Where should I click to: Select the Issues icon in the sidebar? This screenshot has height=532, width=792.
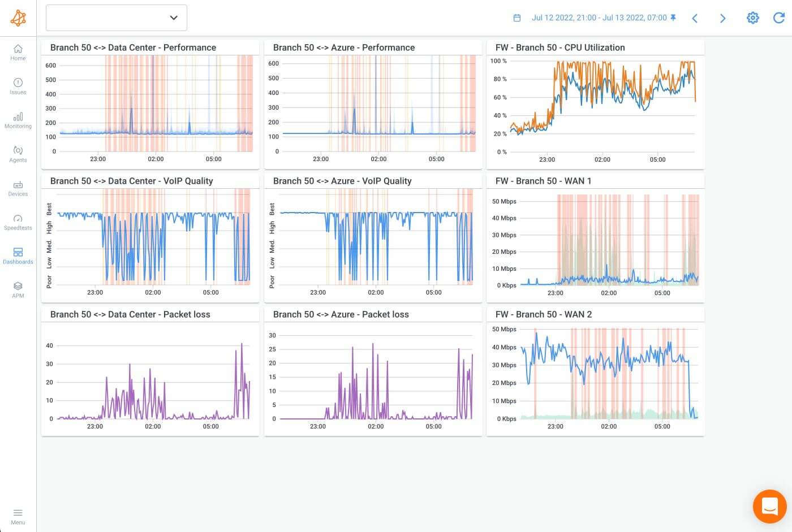(18, 88)
